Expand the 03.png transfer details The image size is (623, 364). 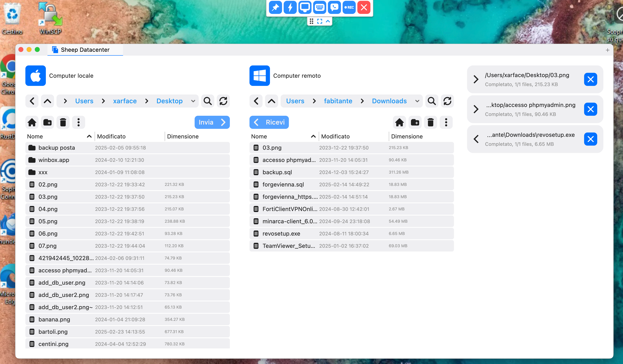[476, 79]
